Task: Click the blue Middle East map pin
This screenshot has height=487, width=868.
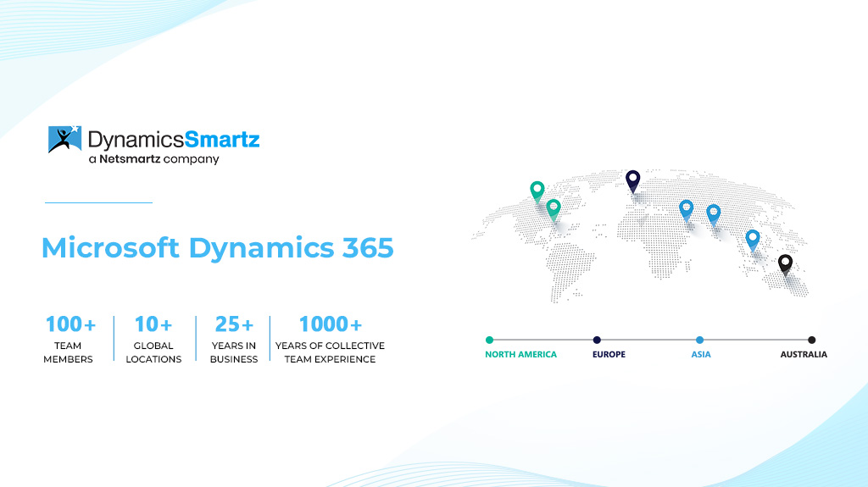Action: (x=687, y=208)
